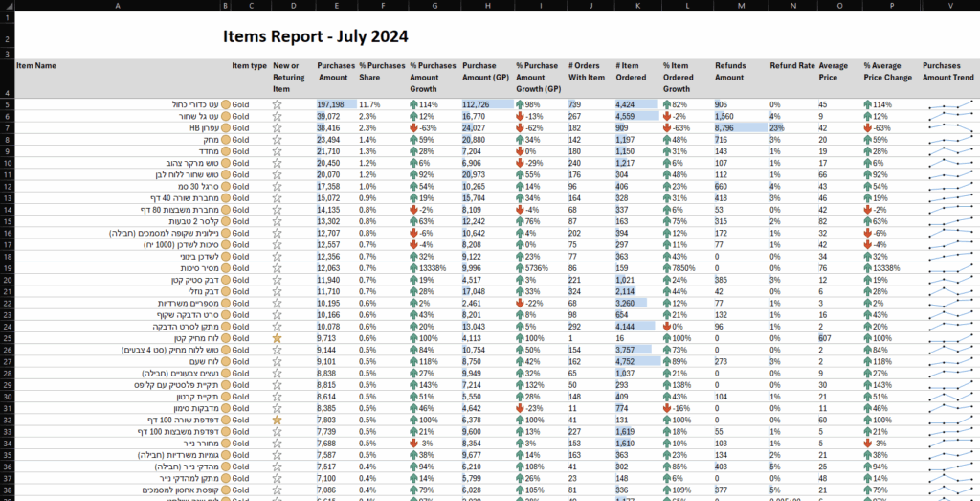Viewport: 980px width, 501px height.
Task: Click red down arrow beside -29% purchase growth
Action: [x=518, y=163]
